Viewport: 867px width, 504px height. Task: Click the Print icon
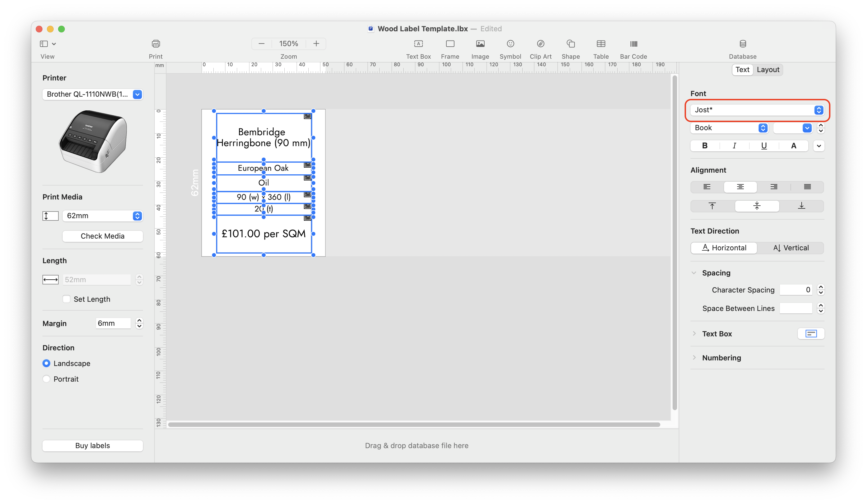coord(156,44)
